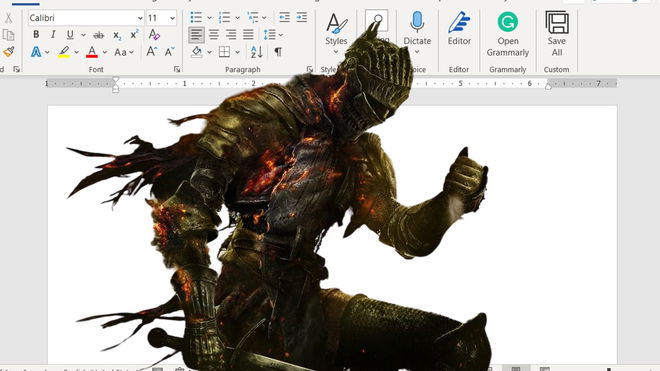Toggle Subscript formatting
Screen dimensions: 660x371
click(117, 35)
